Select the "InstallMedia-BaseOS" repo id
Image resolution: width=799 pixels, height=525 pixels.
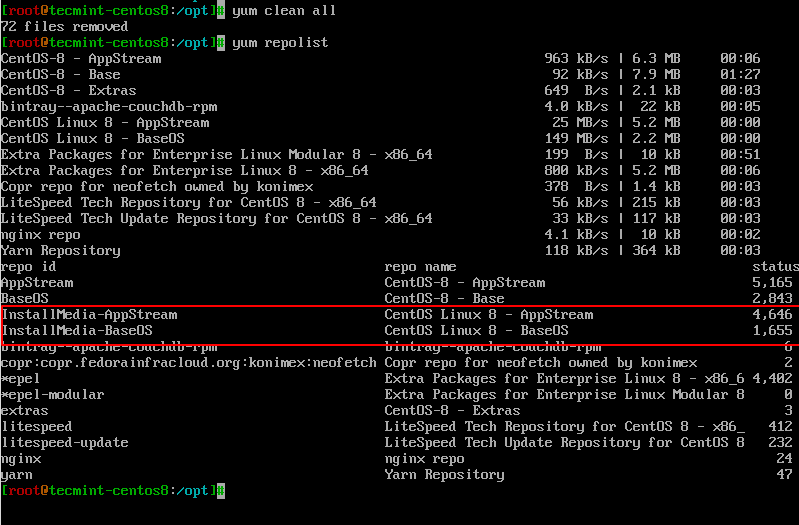[x=77, y=330]
